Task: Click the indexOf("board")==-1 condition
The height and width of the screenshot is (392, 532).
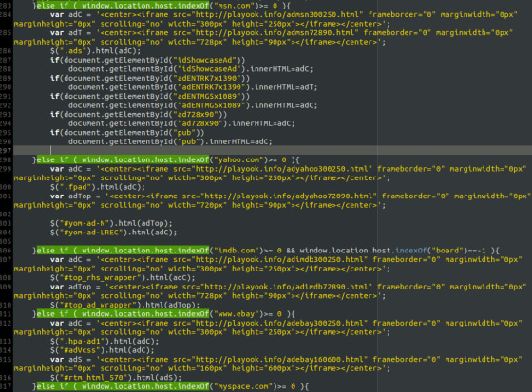Action: pos(441,251)
